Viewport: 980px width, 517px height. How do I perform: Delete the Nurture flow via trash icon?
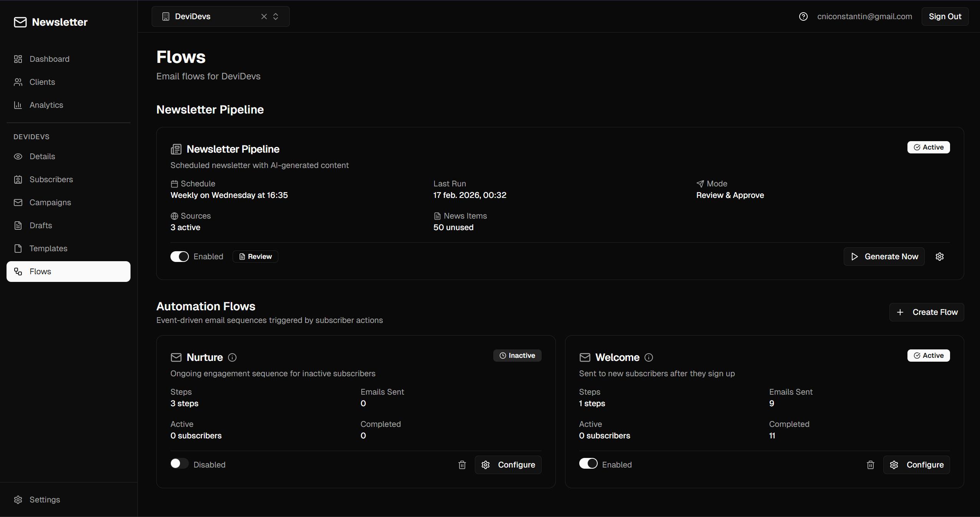(462, 464)
